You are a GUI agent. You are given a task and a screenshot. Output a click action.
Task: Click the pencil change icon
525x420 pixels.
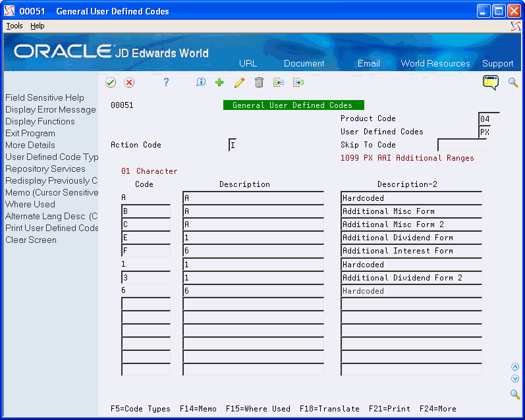coord(239,82)
